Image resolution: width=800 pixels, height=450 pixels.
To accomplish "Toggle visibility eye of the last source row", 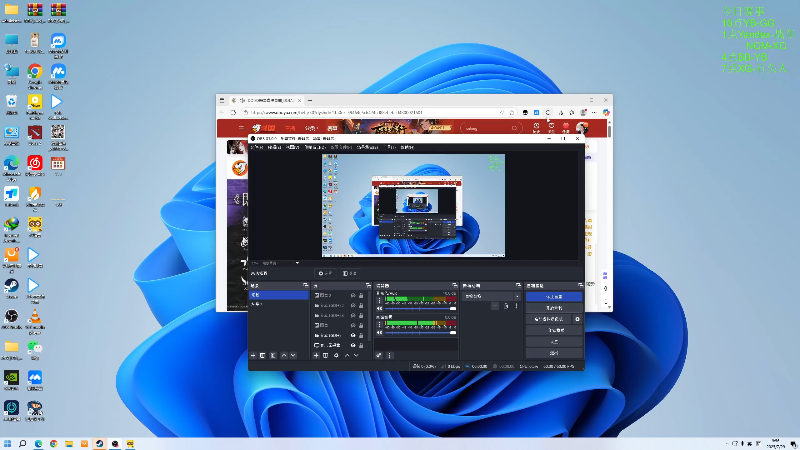I will (353, 345).
